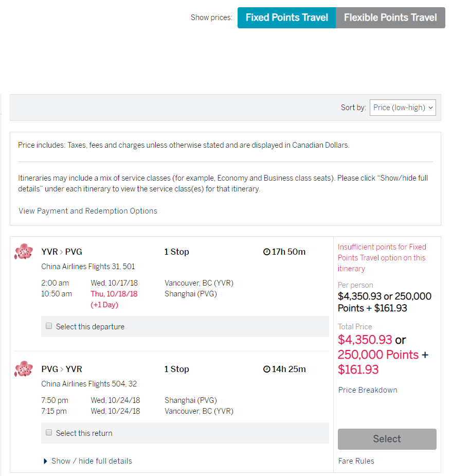Tick the Select this departure checkbox
Screen dimensions: 452x476
click(x=49, y=326)
